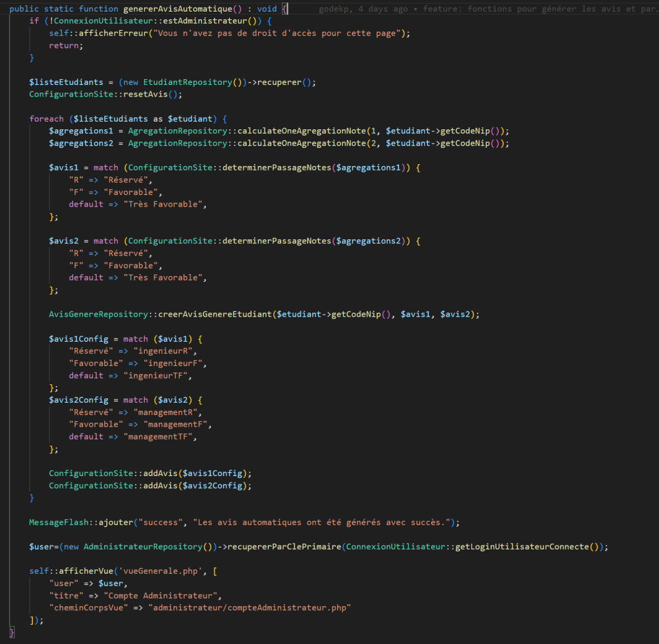
Task: Click the "administrateur/compteAdministrateur.php" path string
Action: coord(250,608)
